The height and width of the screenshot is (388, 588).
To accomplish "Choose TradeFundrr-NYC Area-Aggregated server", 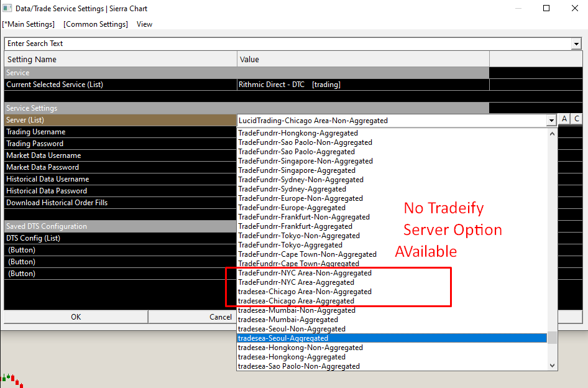I will pyautogui.click(x=392, y=282).
